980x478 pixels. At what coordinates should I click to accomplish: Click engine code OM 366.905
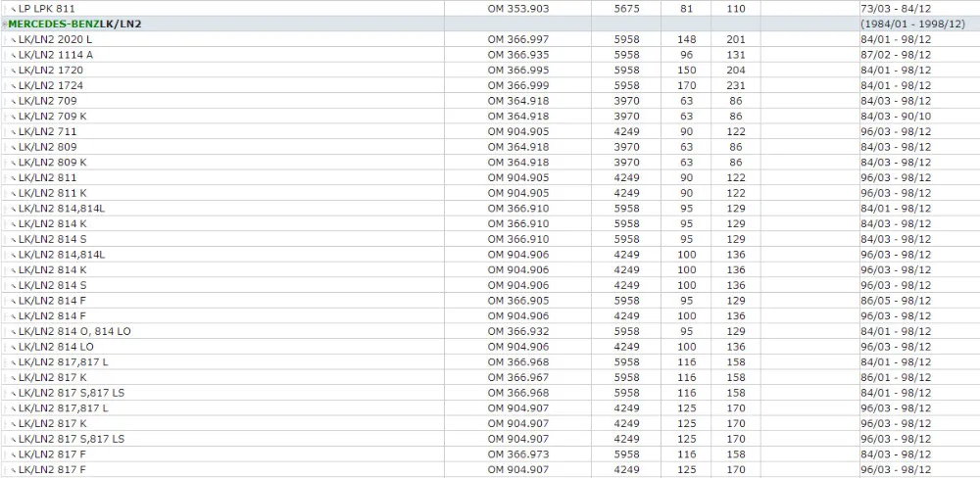[518, 301]
